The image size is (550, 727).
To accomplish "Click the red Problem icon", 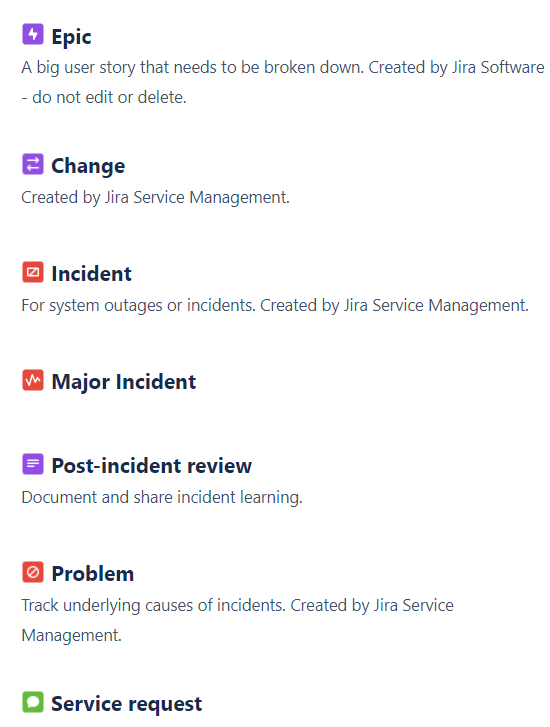I will pyautogui.click(x=32, y=572).
